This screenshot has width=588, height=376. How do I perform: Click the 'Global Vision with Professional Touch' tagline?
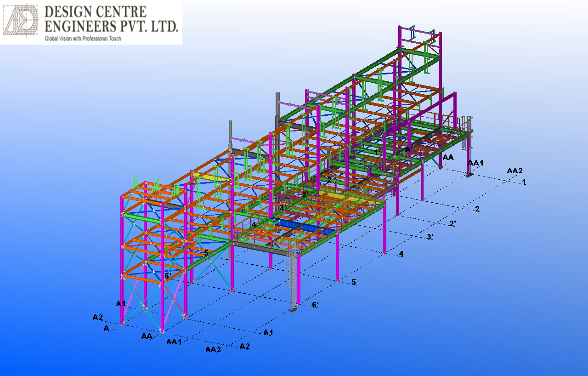click(x=83, y=39)
